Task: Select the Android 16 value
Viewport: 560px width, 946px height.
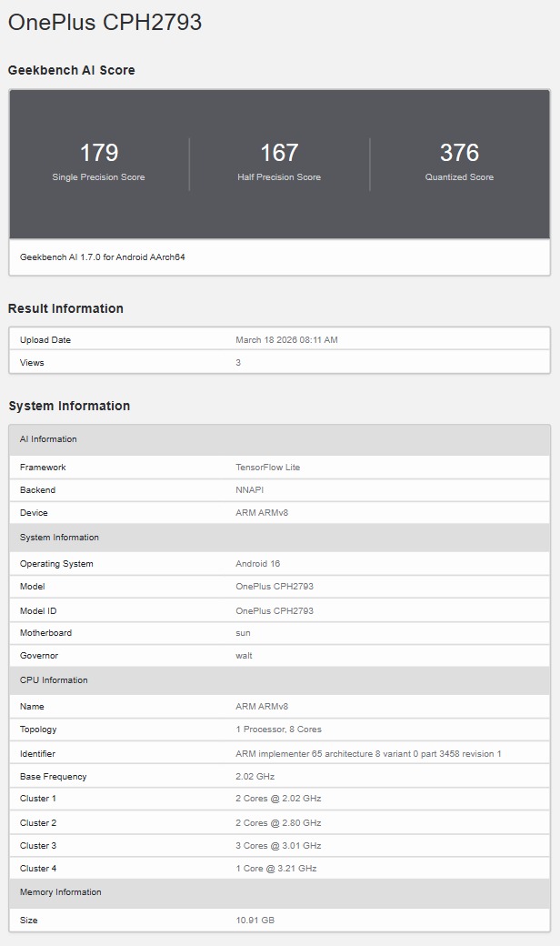Action: click(258, 563)
